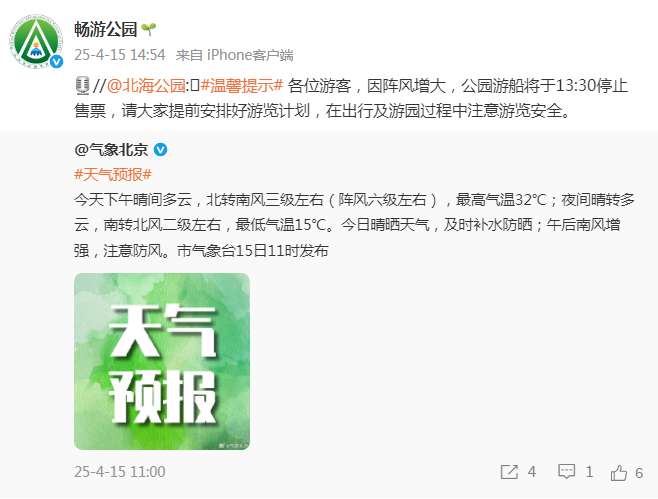Open the @气象北京 account link
Screen dimensions: 658x499
(x=111, y=150)
